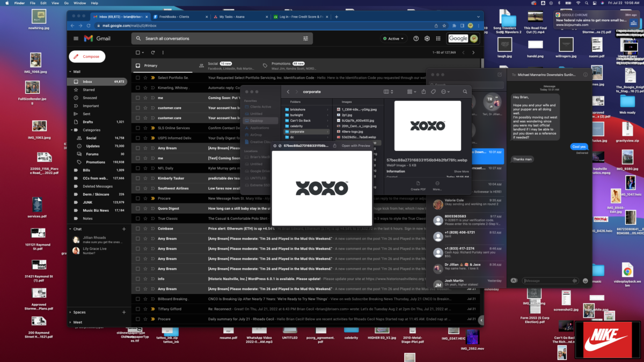The image size is (644, 362).
Task: Expand the Spaces section in Gmail sidebar
Action: click(70, 312)
